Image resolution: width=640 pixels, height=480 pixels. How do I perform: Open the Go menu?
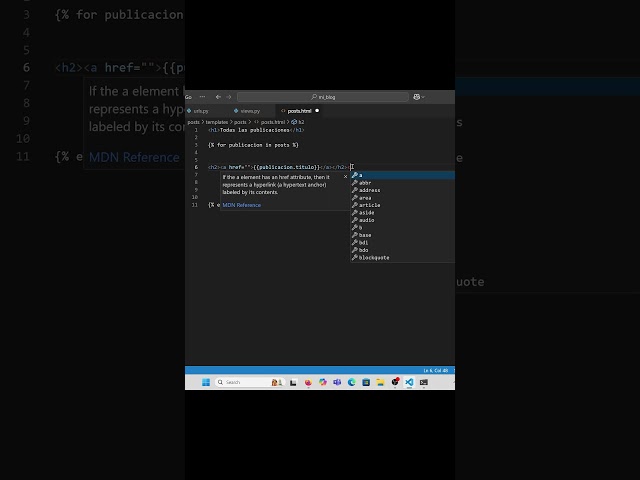[x=188, y=97]
